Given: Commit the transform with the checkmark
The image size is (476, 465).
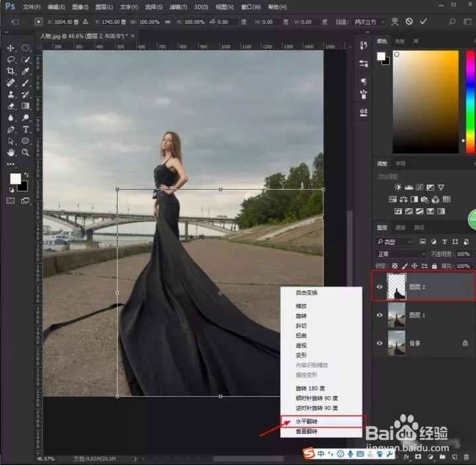Looking at the screenshot, I should point(423,21).
